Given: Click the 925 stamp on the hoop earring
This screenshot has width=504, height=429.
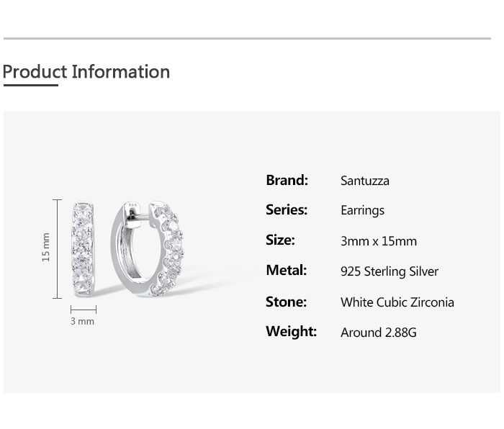Looking at the screenshot, I should click(x=132, y=206).
